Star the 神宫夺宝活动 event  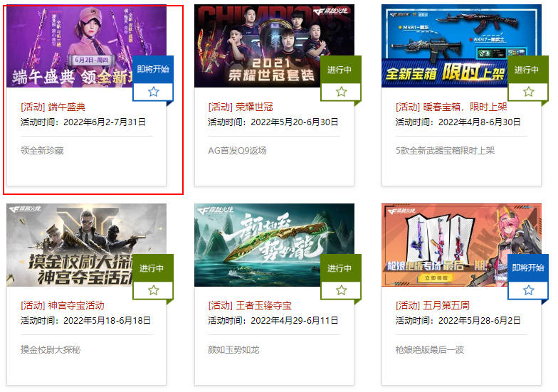(154, 290)
